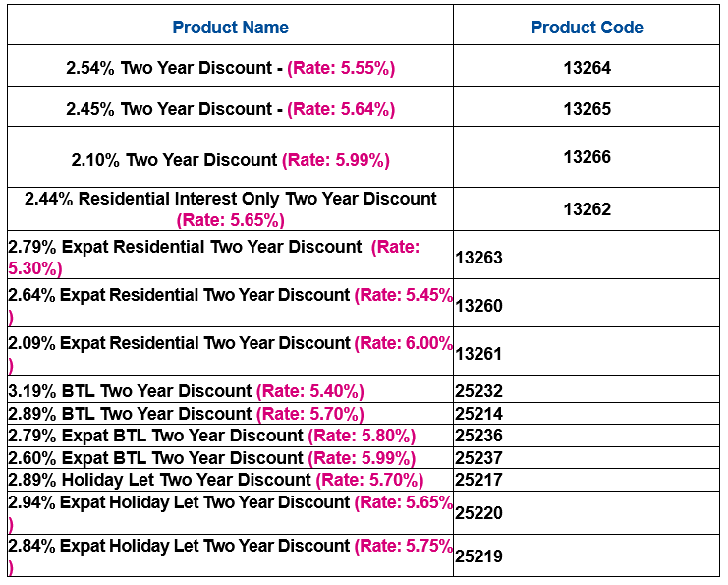Click 2.89% Holiday Let Two Year Discount
This screenshot has height=585, width=728.
[x=159, y=480]
